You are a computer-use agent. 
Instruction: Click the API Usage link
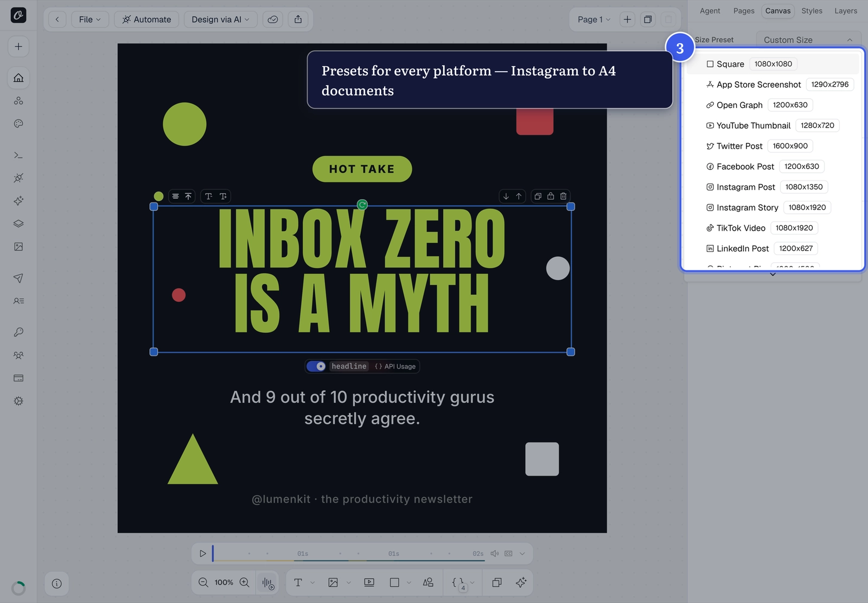pyautogui.click(x=395, y=366)
